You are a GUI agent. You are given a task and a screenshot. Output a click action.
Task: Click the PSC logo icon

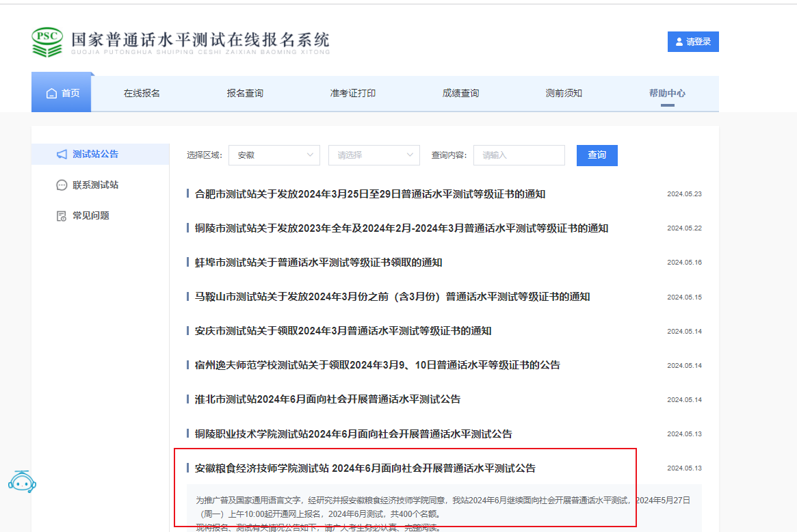(x=47, y=42)
